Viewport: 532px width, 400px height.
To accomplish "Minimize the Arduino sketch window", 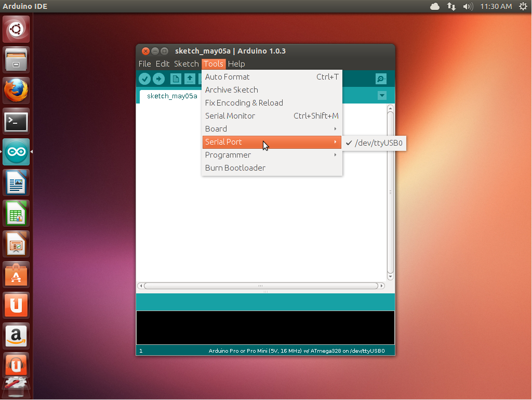I will [x=155, y=51].
